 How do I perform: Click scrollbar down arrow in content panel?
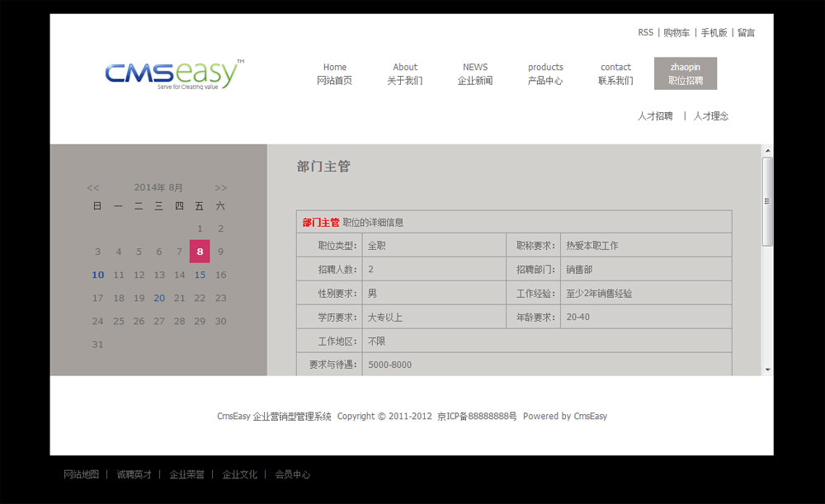coord(767,370)
